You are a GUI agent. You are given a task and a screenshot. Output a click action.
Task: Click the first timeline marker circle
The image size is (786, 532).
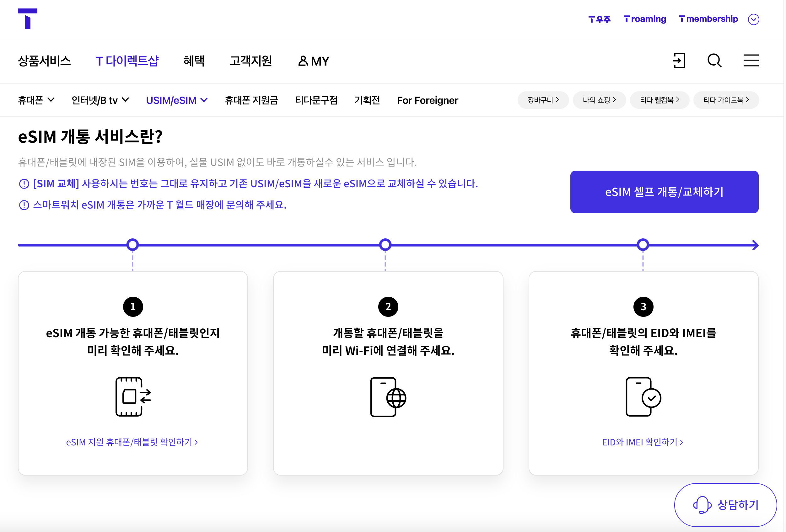pos(132,245)
